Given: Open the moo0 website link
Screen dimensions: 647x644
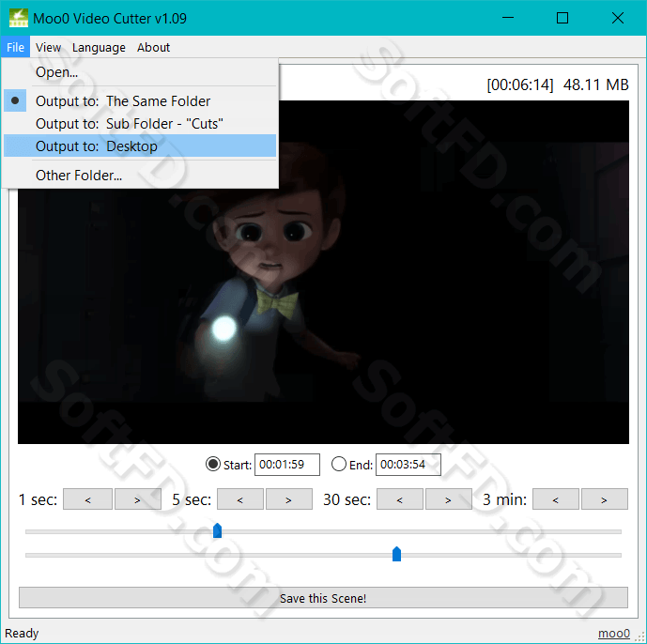Looking at the screenshot, I should click(614, 633).
